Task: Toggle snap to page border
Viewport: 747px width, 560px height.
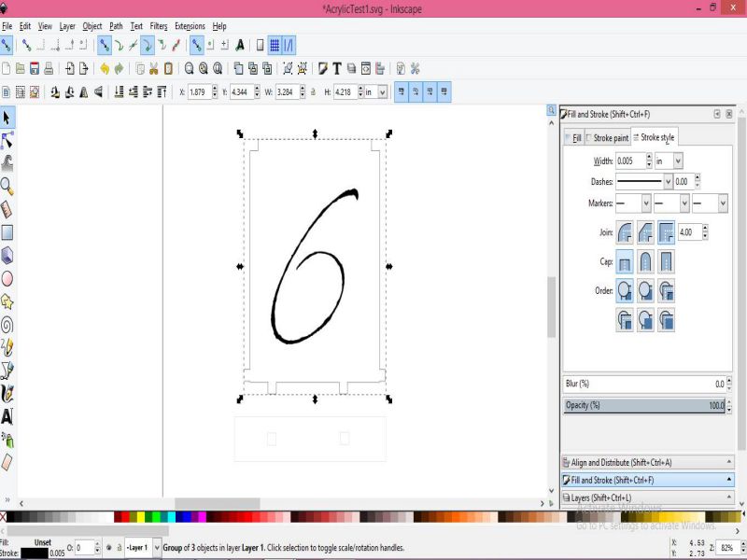Action: pyautogui.click(x=260, y=45)
